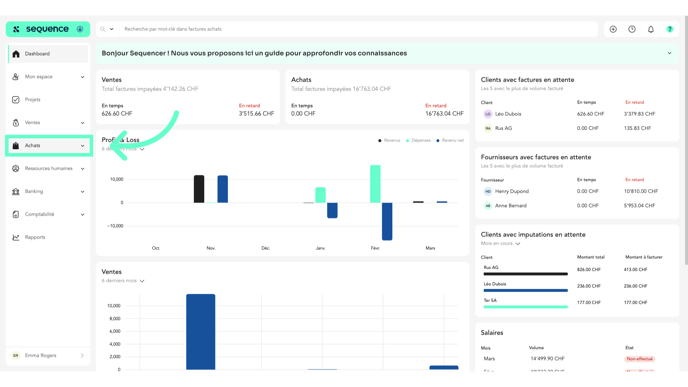Expand the Achats sidebar menu chevron

point(82,146)
